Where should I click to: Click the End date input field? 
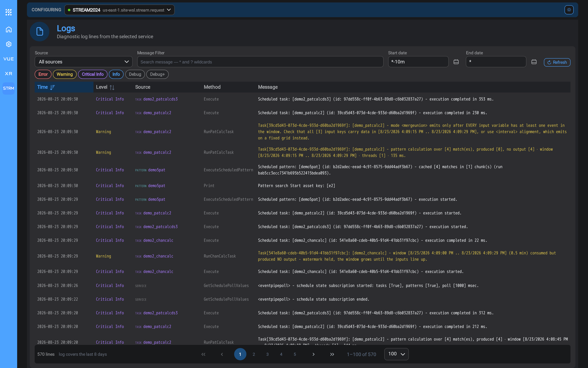pos(496,62)
